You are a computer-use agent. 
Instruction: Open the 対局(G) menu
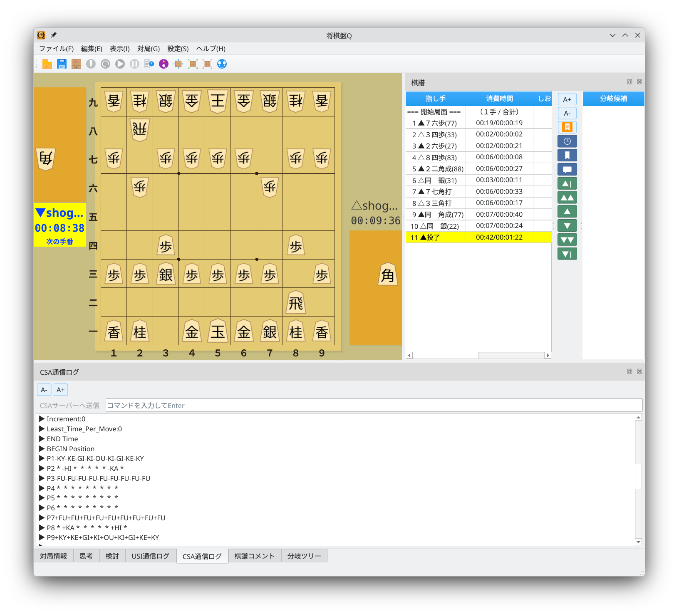[149, 49]
